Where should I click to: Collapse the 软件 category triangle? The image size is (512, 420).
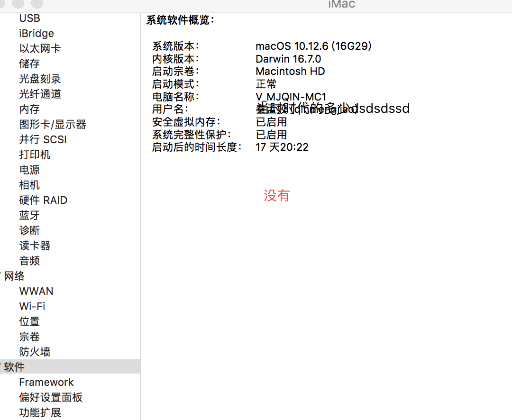pyautogui.click(x=1, y=365)
